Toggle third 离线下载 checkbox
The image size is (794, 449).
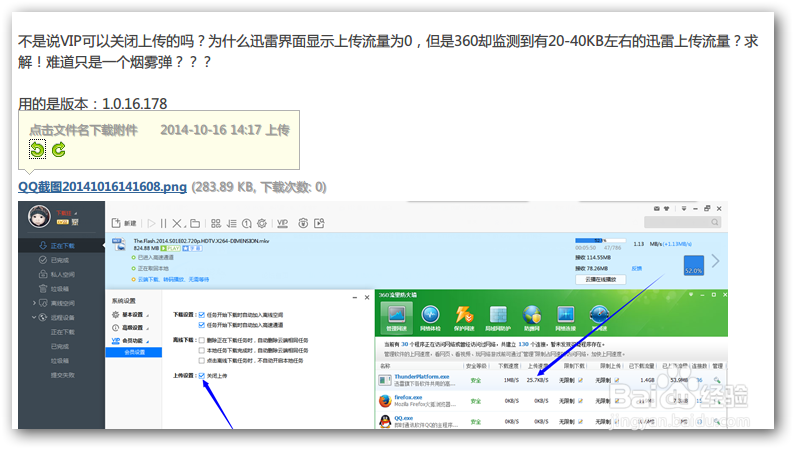[x=202, y=360]
